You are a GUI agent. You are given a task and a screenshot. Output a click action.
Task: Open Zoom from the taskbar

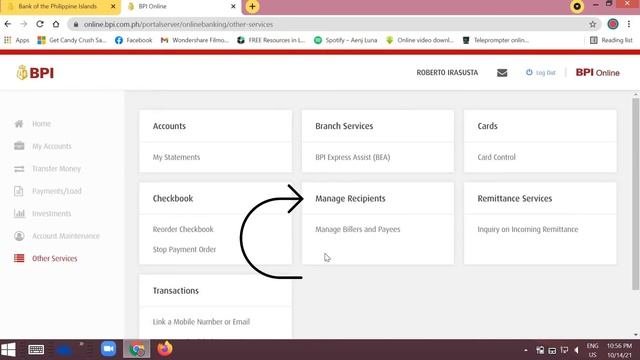[108, 349]
